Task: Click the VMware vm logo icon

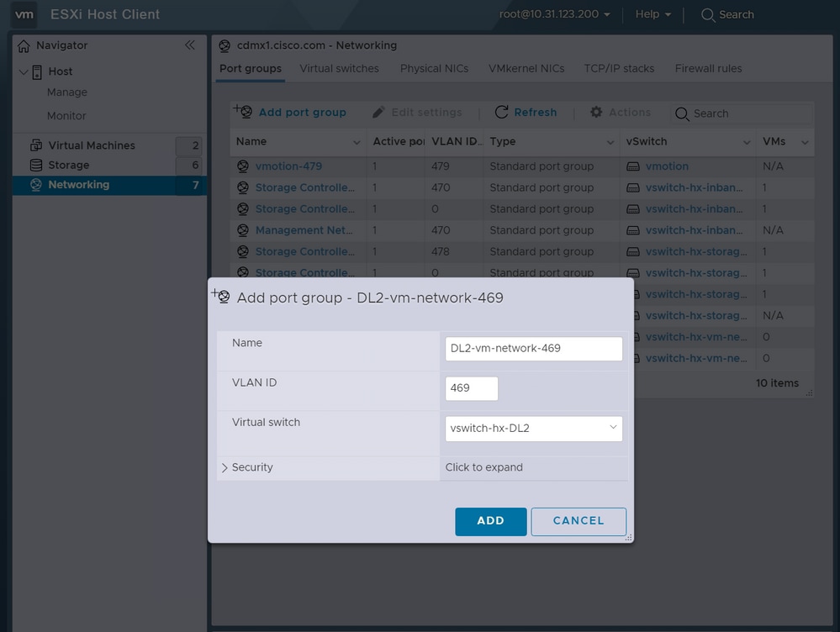Action: [24, 14]
